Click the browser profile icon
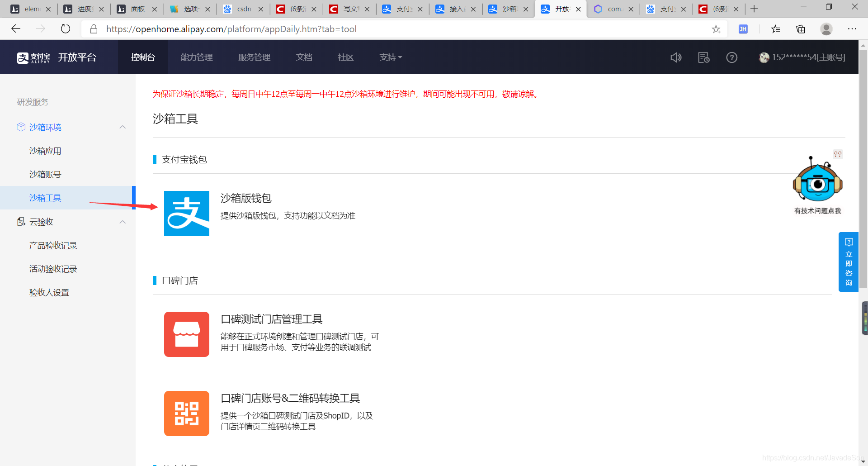This screenshot has width=868, height=466. click(x=826, y=29)
